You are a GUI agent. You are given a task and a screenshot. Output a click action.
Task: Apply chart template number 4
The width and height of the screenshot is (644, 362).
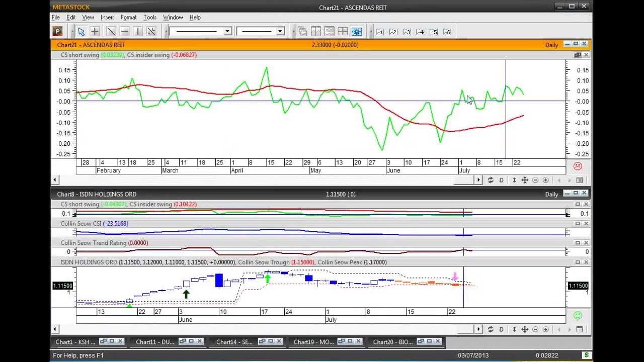point(420,32)
